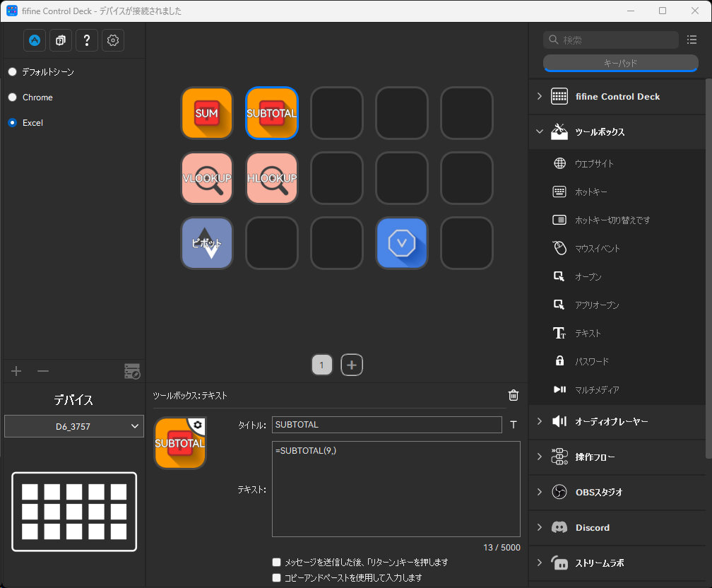This screenshot has height=588, width=712.
Task: Enable the リターンキー press after message checkbox
Action: click(x=276, y=562)
